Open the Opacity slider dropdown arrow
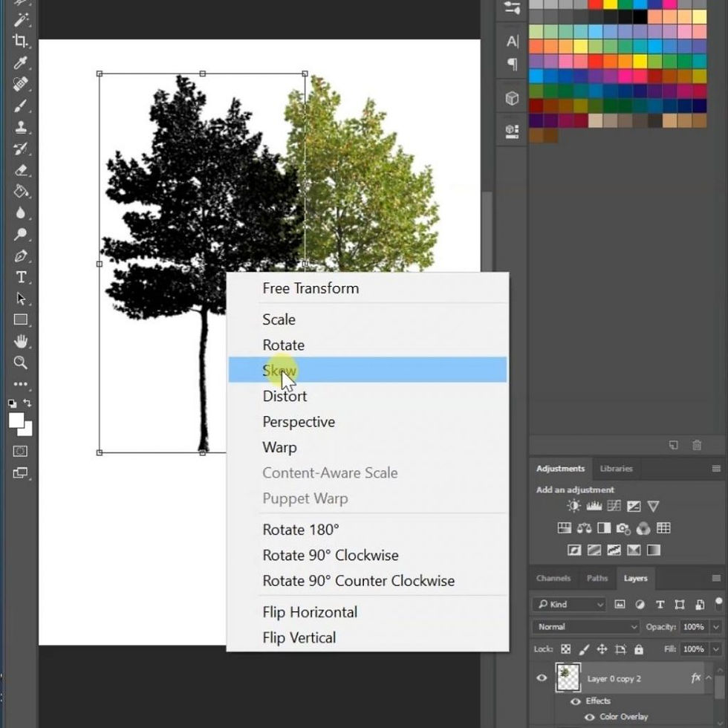 point(716,627)
